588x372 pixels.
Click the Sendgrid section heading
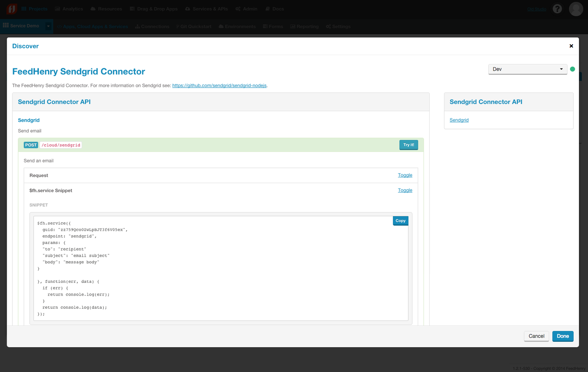pos(29,120)
